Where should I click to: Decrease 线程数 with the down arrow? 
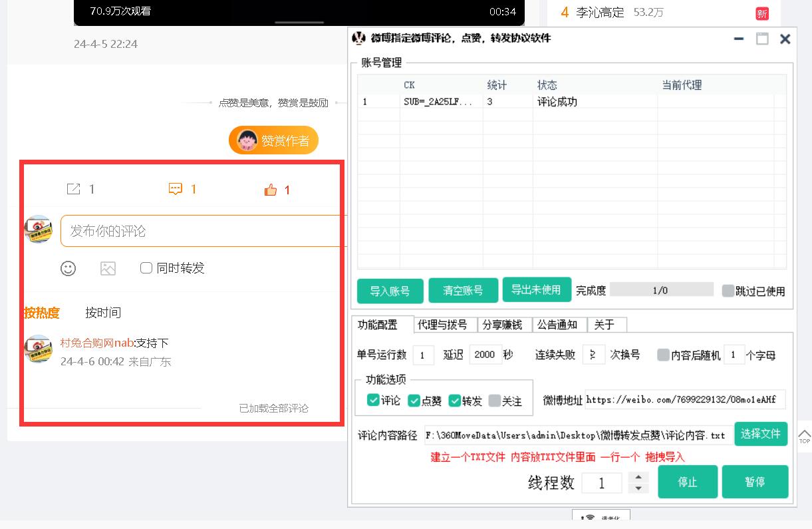[x=638, y=488]
